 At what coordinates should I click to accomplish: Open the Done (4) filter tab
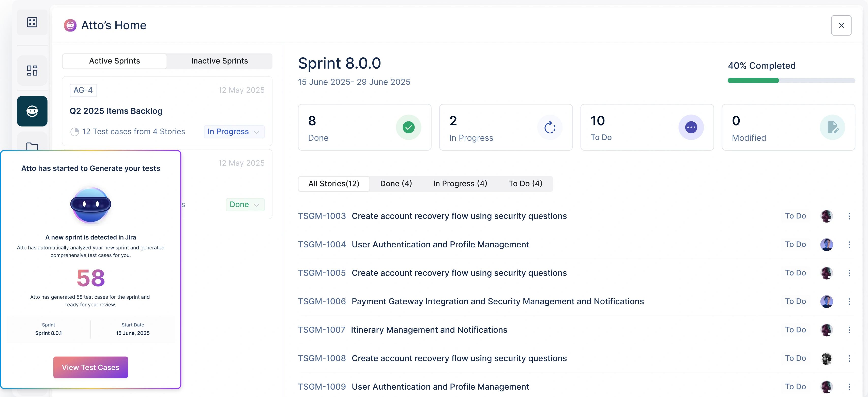(396, 184)
